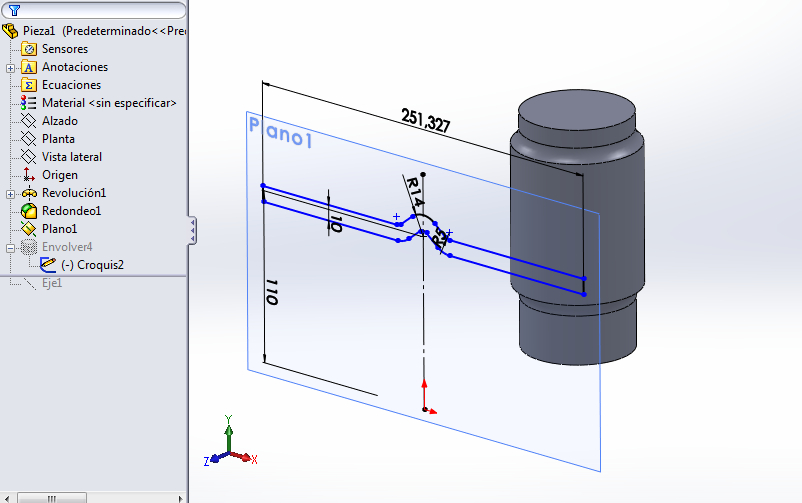Click the filter input field
The image size is (802, 503).
[94, 10]
